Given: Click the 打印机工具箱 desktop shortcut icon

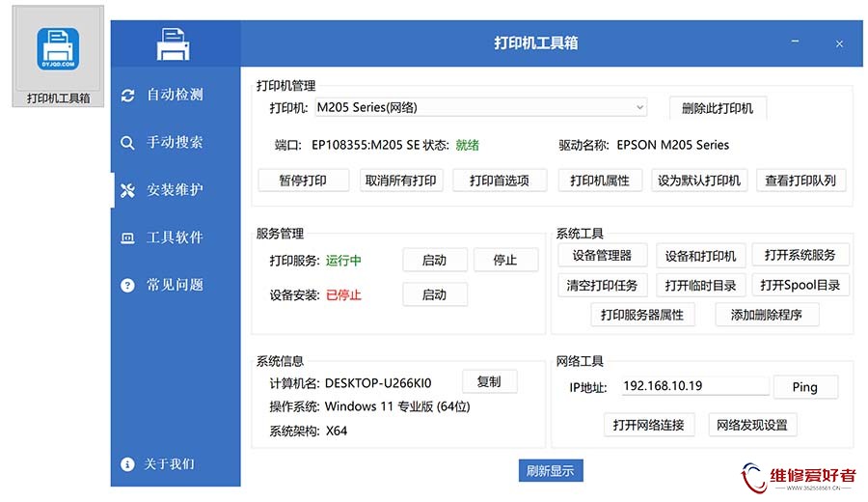Looking at the screenshot, I should (x=58, y=48).
